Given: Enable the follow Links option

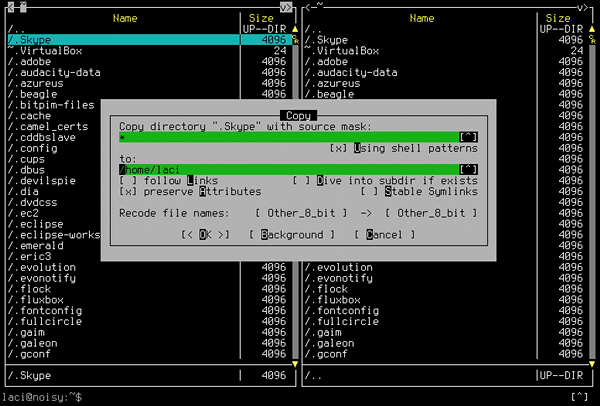Looking at the screenshot, I should 126,180.
